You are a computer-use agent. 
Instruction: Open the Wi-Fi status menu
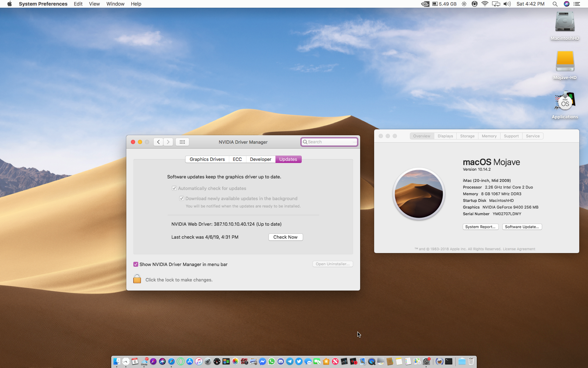click(485, 4)
